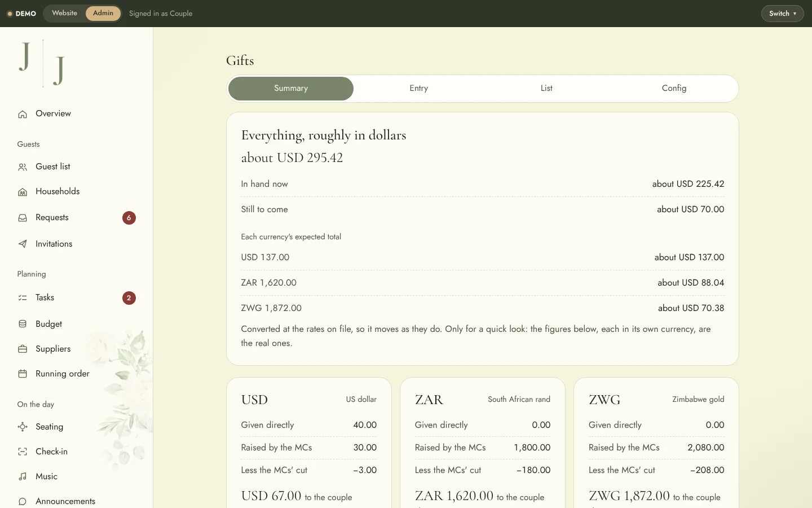This screenshot has width=812, height=508.
Task: Navigate to Households
Action: click(x=58, y=191)
